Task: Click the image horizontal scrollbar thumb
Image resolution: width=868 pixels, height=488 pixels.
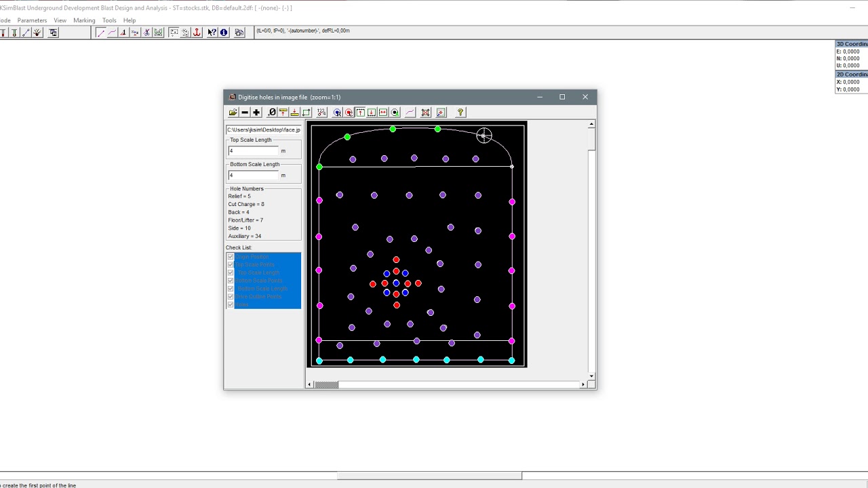Action: (326, 385)
